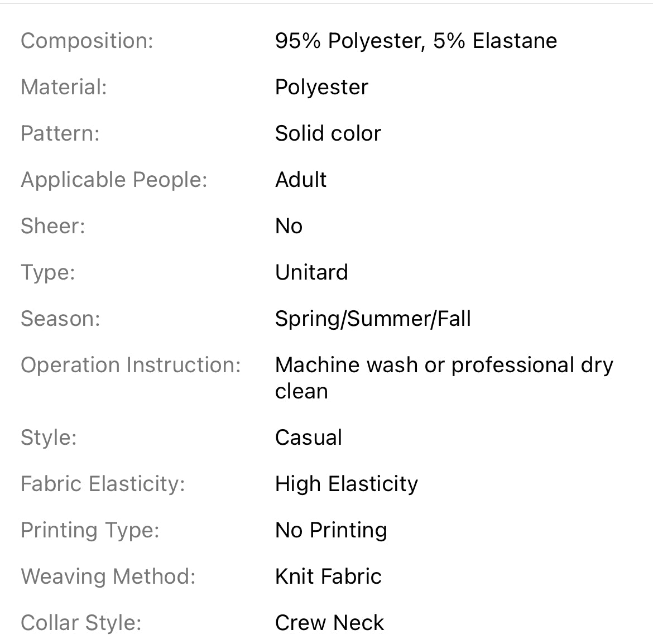The width and height of the screenshot is (653, 644).
Task: Click the Spring/Summer/Fall value
Action: tap(373, 319)
